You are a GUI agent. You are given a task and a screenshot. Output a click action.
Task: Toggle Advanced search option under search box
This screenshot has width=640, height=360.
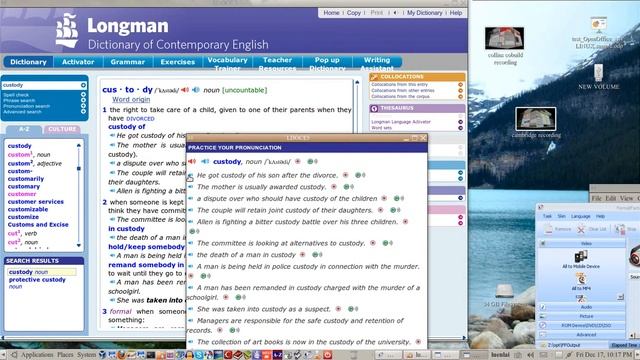[x=83, y=111]
